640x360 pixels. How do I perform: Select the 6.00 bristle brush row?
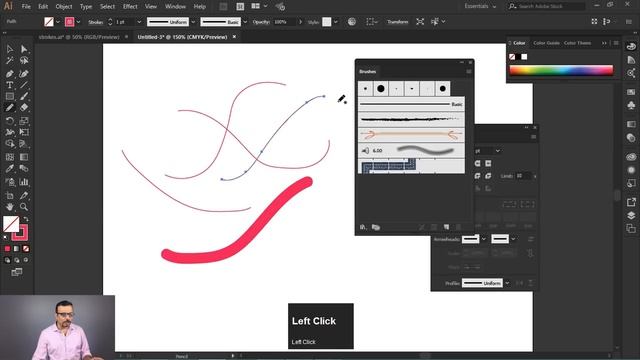click(x=411, y=150)
